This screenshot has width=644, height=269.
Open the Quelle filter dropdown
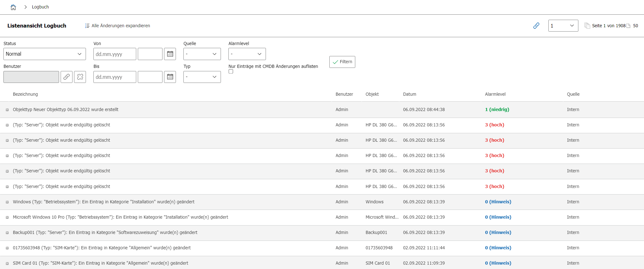[202, 54]
